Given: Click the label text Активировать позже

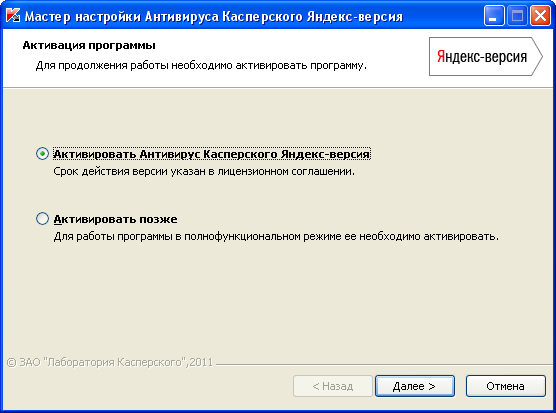Looking at the screenshot, I should click(115, 219).
